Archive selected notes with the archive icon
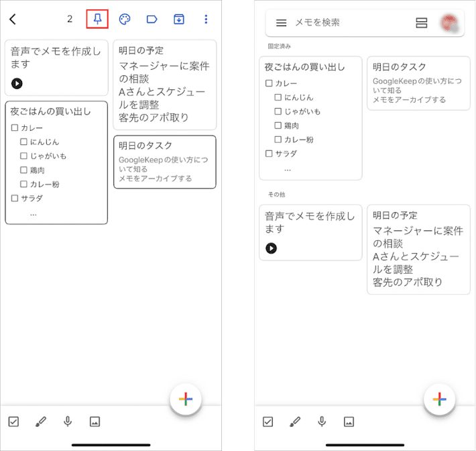The height and width of the screenshot is (451, 476). pos(179,19)
